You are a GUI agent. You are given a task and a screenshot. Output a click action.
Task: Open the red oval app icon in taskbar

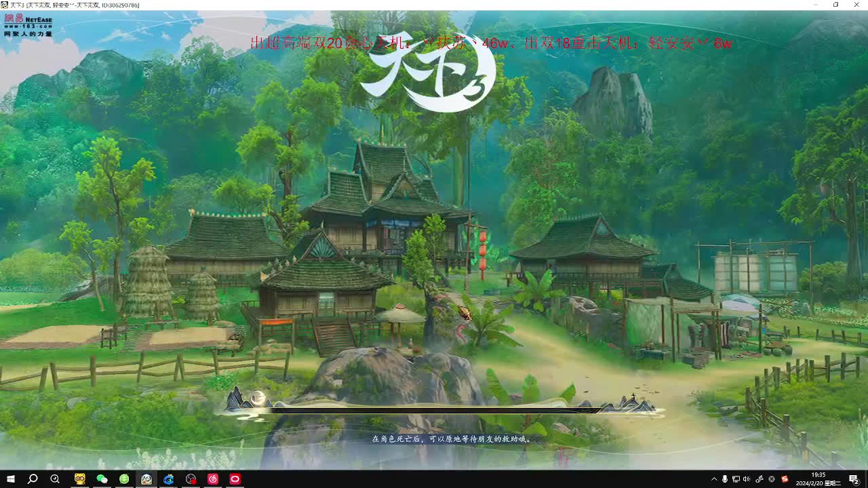tap(235, 479)
